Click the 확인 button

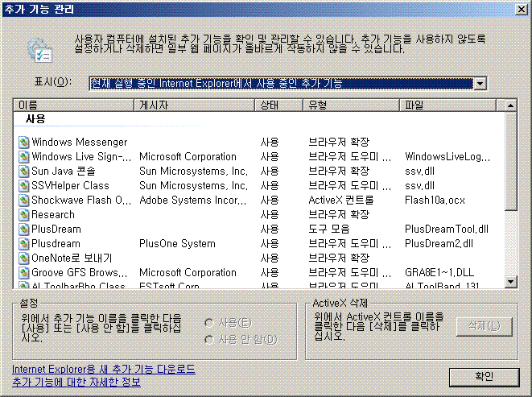point(484,376)
